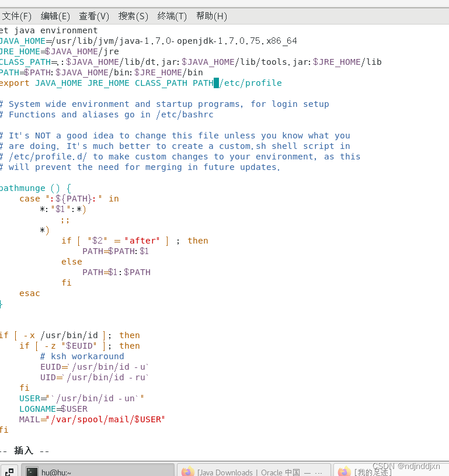
Task: Click the 'System wide environment' comment line
Action: [x=165, y=104]
